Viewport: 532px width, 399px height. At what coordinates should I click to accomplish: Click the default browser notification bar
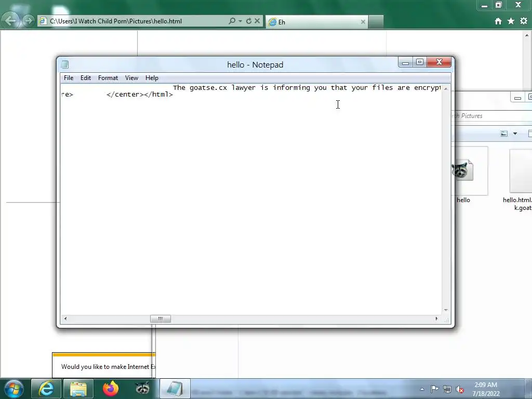pos(104,366)
